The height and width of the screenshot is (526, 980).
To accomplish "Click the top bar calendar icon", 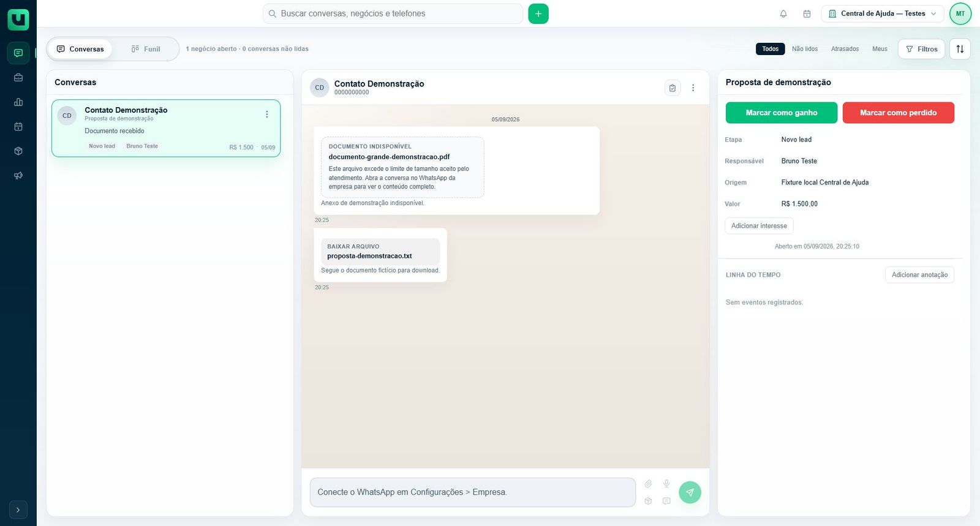I will (807, 13).
